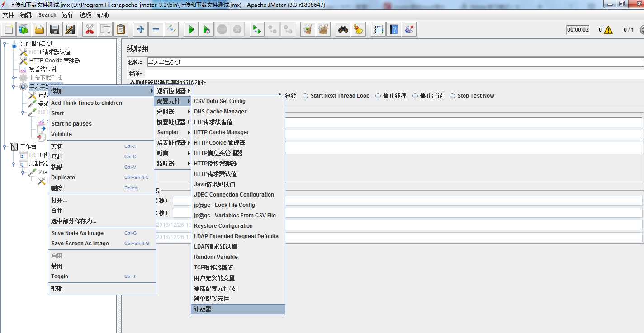644x333 pixels.
Task: Choose JDBC Connection Configuration menu item
Action: coord(238,195)
